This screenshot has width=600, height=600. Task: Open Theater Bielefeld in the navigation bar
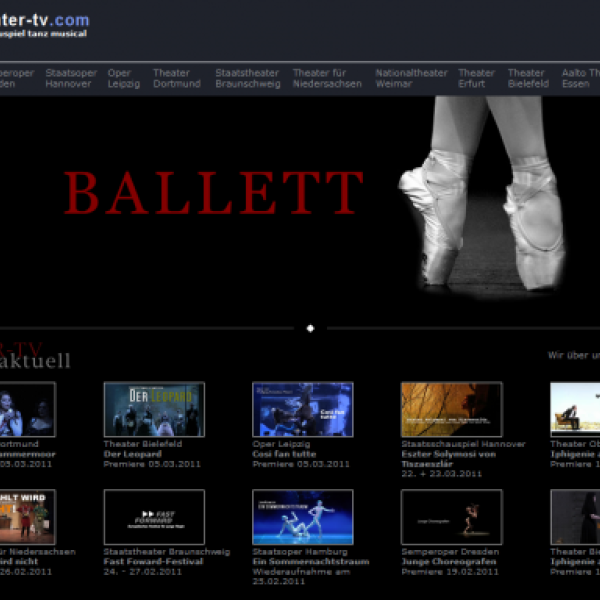click(x=528, y=78)
